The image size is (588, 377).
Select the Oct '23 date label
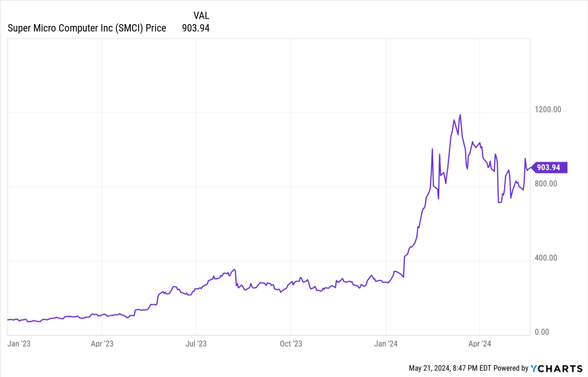[291, 344]
